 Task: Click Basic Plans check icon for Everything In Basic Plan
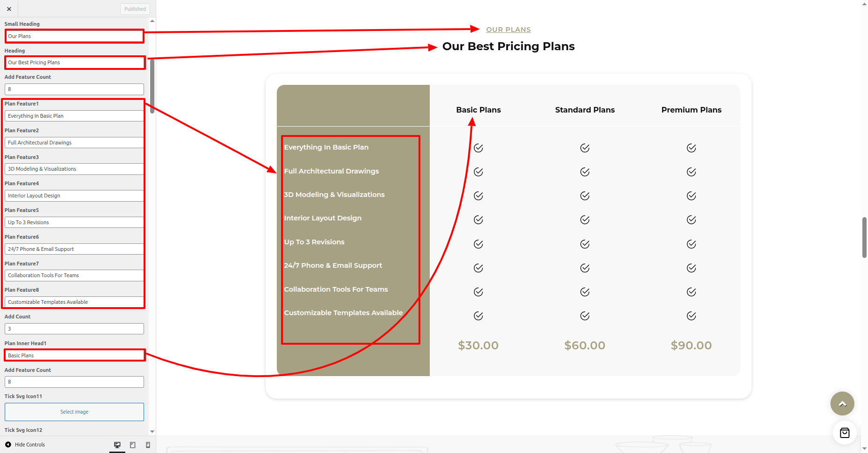click(478, 148)
